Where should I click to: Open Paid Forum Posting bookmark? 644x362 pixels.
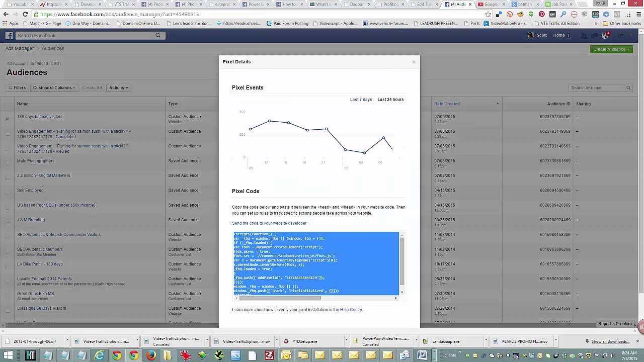[x=287, y=23]
